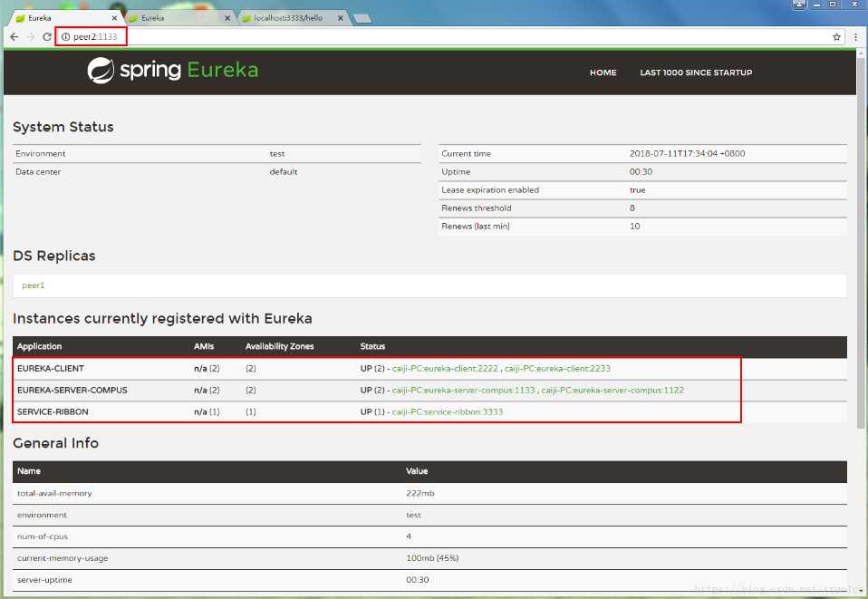Open the peer1 replica link
The width and height of the screenshot is (868, 599).
click(x=34, y=285)
